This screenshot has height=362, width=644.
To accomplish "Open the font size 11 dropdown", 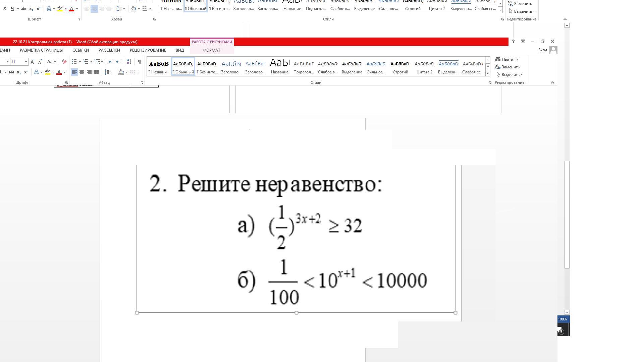I will coord(26,62).
